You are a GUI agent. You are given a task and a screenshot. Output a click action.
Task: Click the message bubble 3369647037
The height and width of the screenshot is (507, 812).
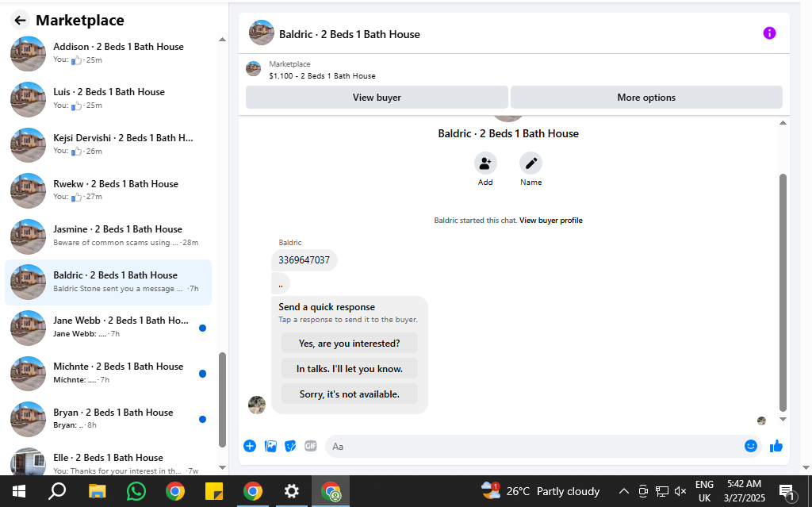(304, 259)
